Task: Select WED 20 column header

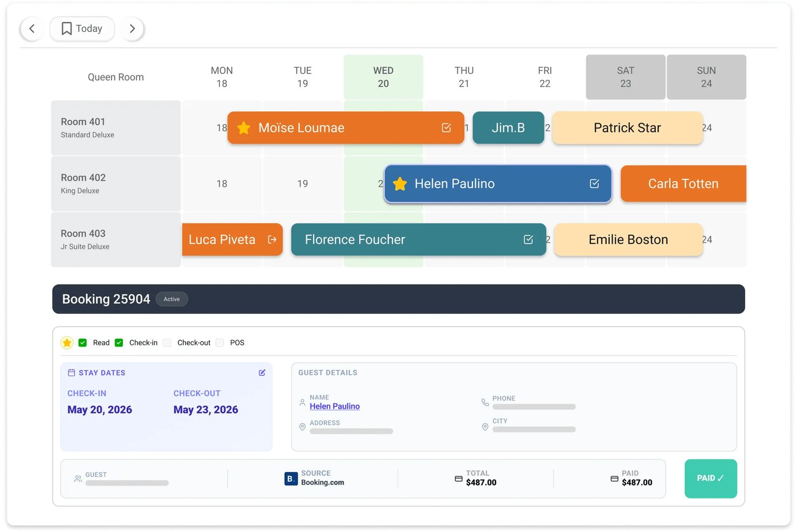Action: pyautogui.click(x=383, y=77)
